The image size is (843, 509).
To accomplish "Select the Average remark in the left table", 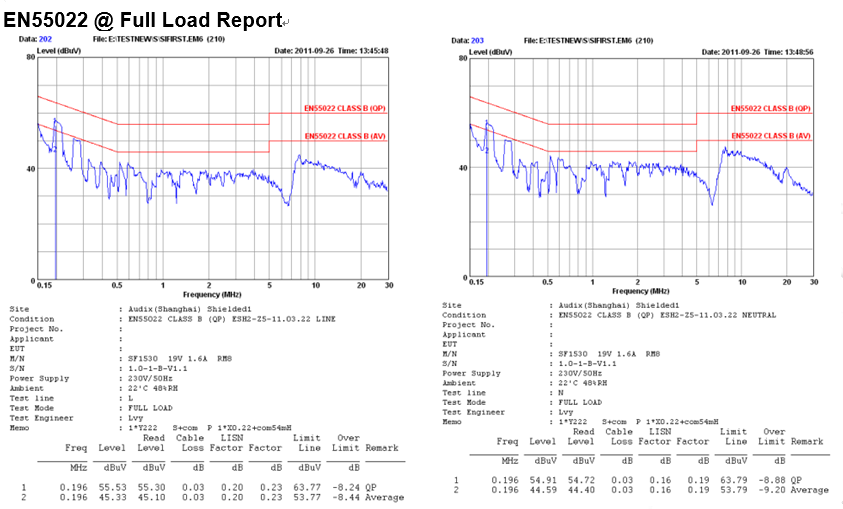I will coord(384,497).
